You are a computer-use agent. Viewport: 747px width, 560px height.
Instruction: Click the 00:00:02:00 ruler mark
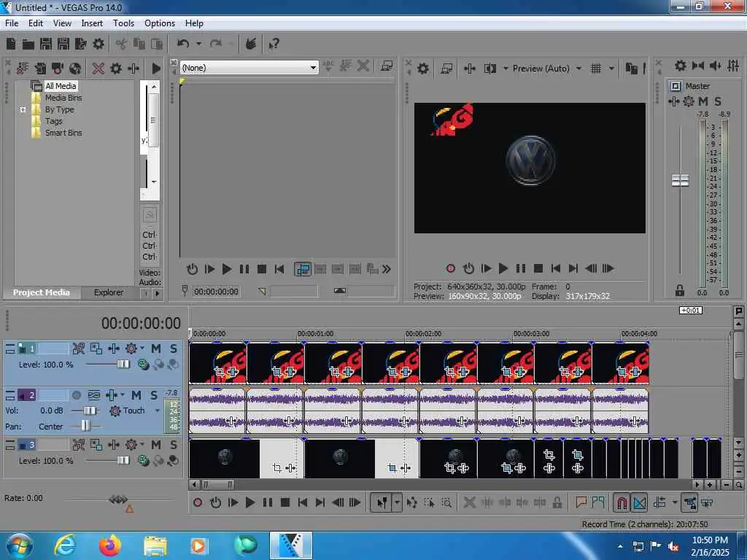click(422, 333)
